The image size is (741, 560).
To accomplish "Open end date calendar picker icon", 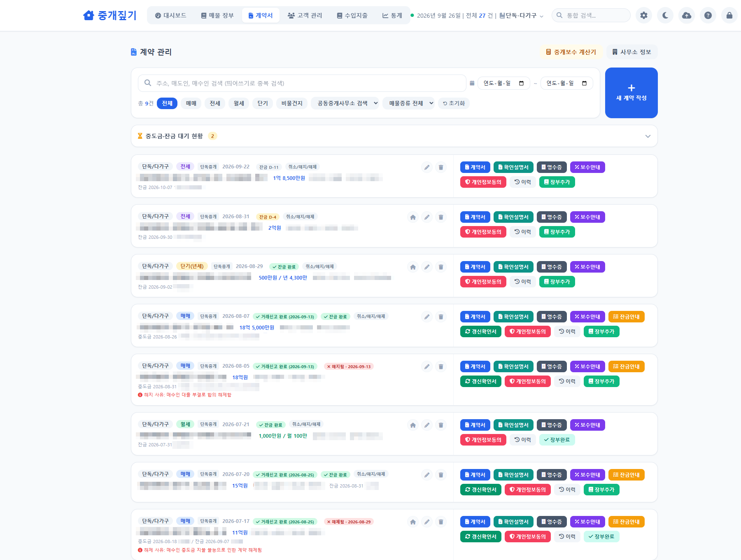I will pos(584,83).
